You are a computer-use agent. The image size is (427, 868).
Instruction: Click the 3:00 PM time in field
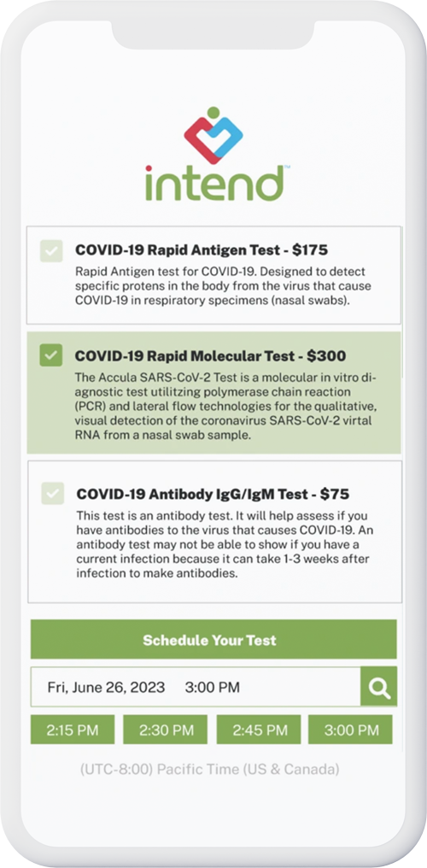point(213,688)
